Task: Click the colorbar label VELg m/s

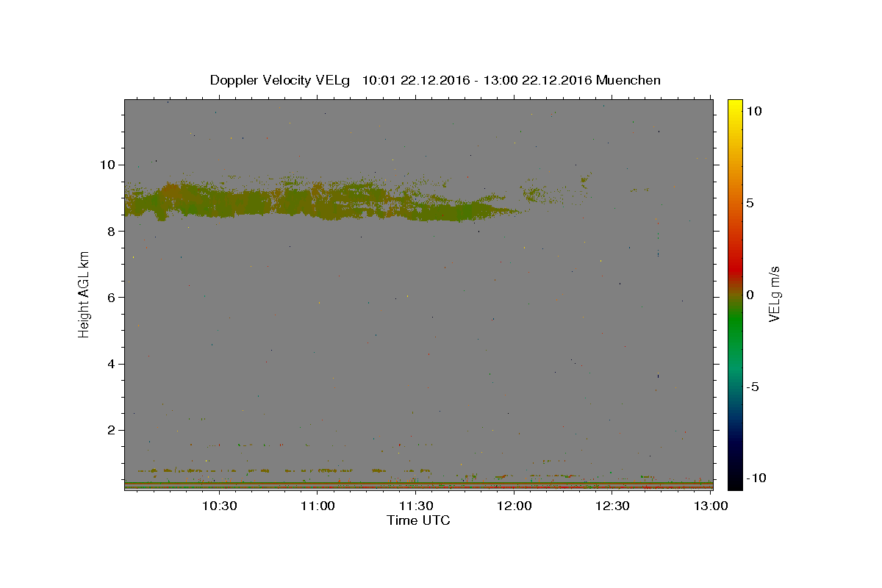Action: point(774,295)
